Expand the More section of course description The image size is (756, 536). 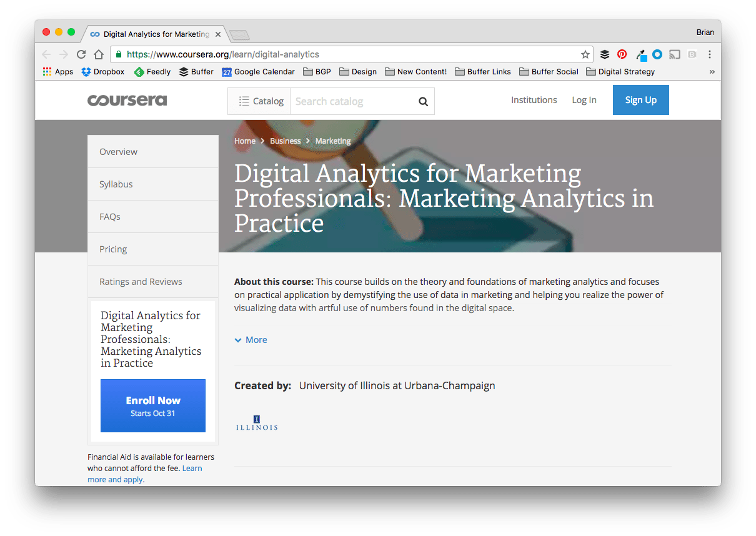click(x=251, y=339)
